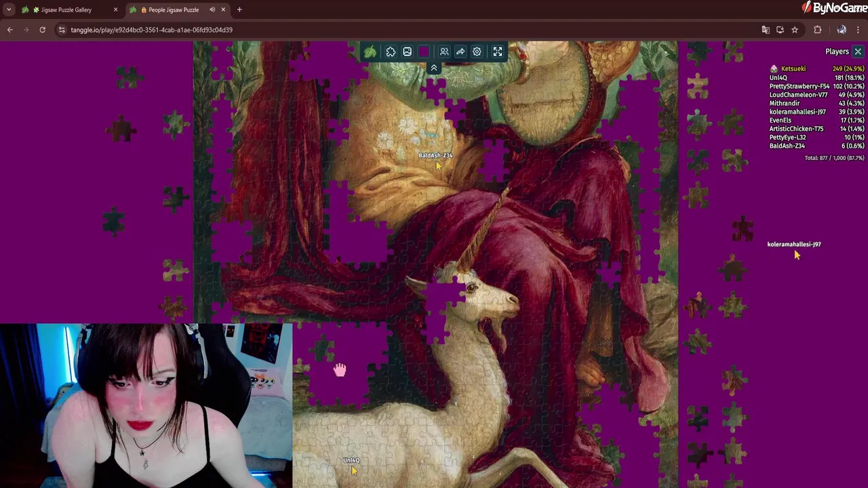The width and height of the screenshot is (868, 488).
Task: Open the purple background color swatch
Action: coord(424,52)
